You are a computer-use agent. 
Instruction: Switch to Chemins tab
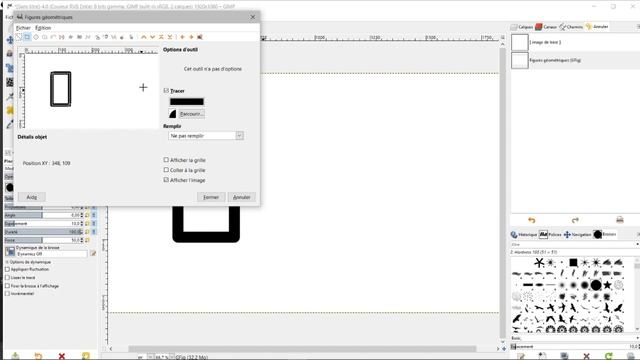click(x=571, y=27)
